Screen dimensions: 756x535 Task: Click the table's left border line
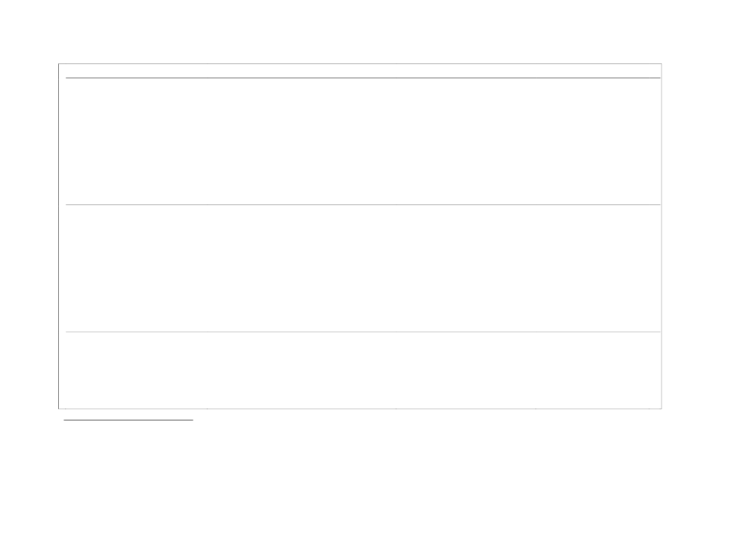coord(59,236)
